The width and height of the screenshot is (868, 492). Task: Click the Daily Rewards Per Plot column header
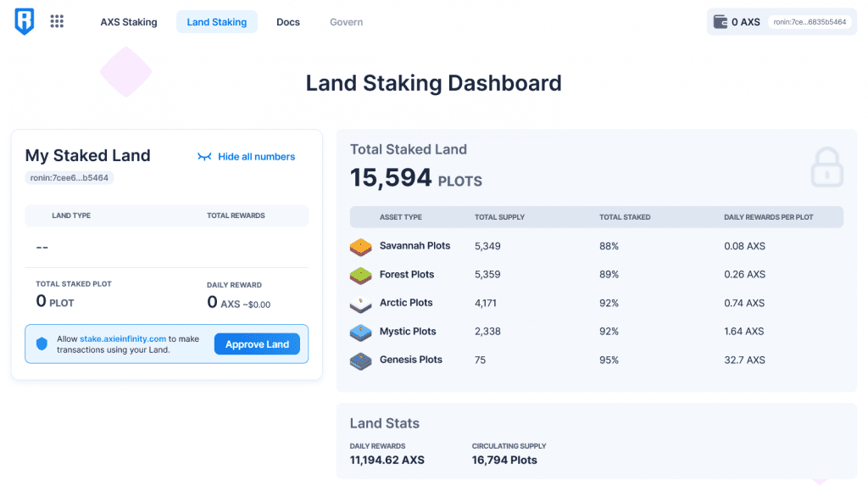click(768, 217)
